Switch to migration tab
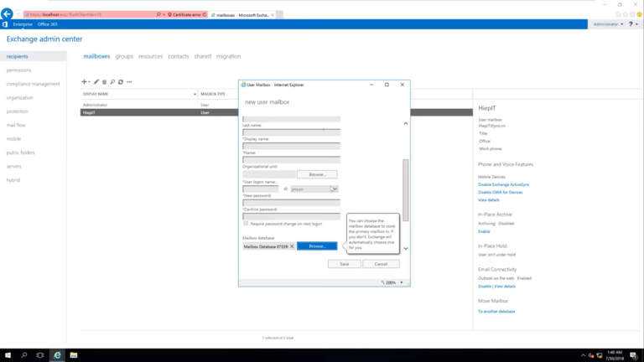644x362 pixels. point(228,56)
